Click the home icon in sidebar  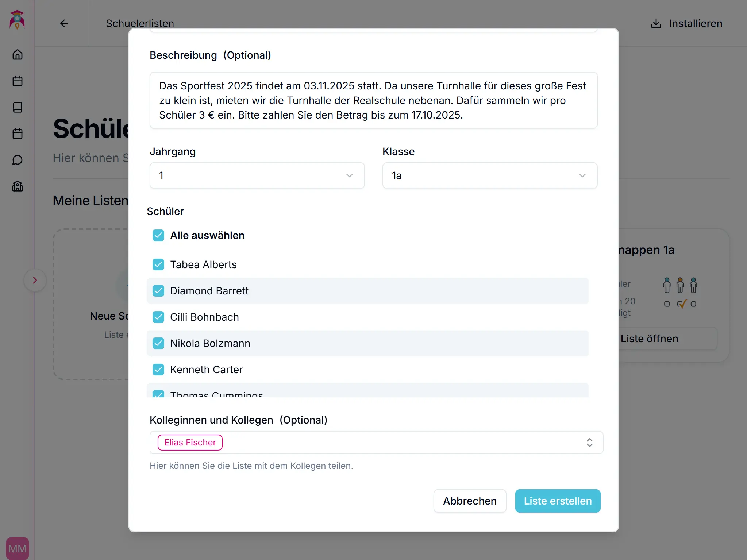18,55
